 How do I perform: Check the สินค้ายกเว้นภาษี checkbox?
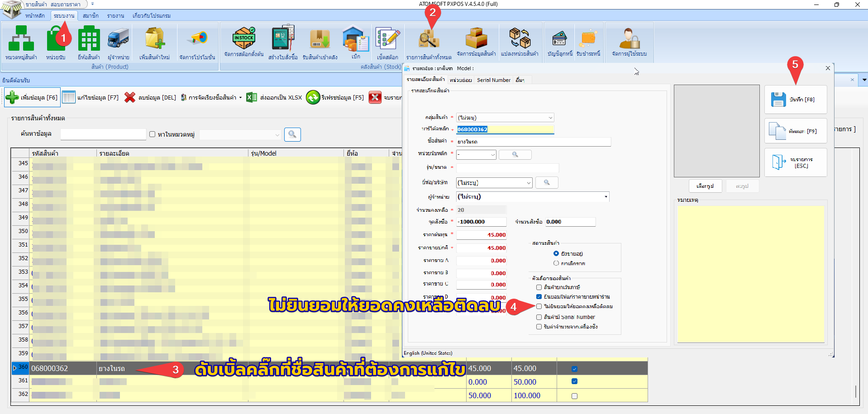tap(539, 287)
